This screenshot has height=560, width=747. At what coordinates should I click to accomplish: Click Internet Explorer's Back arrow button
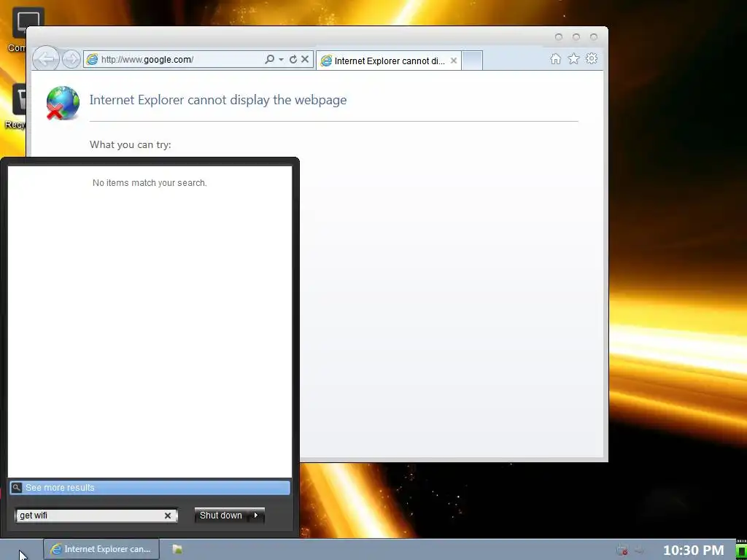[x=46, y=59]
